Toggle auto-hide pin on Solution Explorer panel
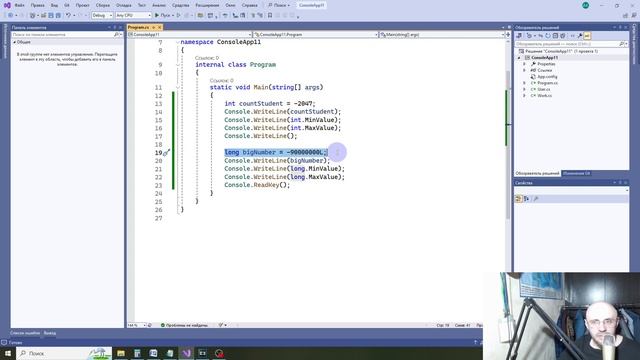 (x=620, y=27)
